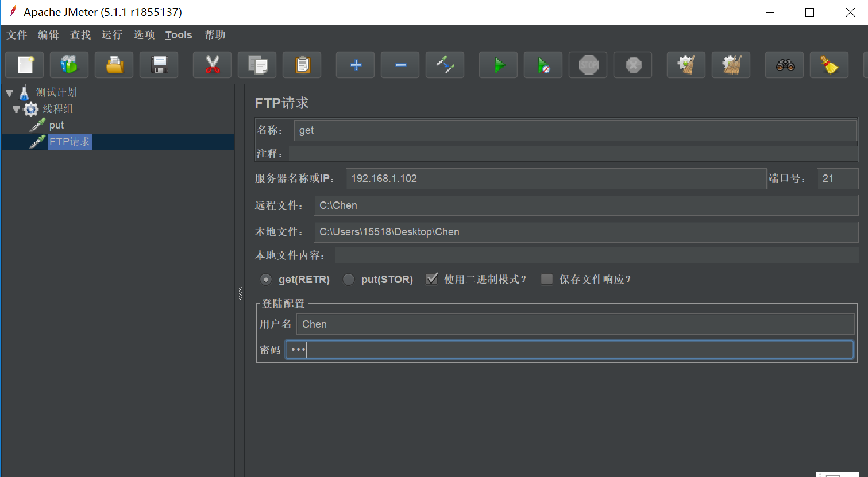Image resolution: width=868 pixels, height=477 pixels.
Task: Enable the 保存文件响应 checkbox
Action: [547, 279]
